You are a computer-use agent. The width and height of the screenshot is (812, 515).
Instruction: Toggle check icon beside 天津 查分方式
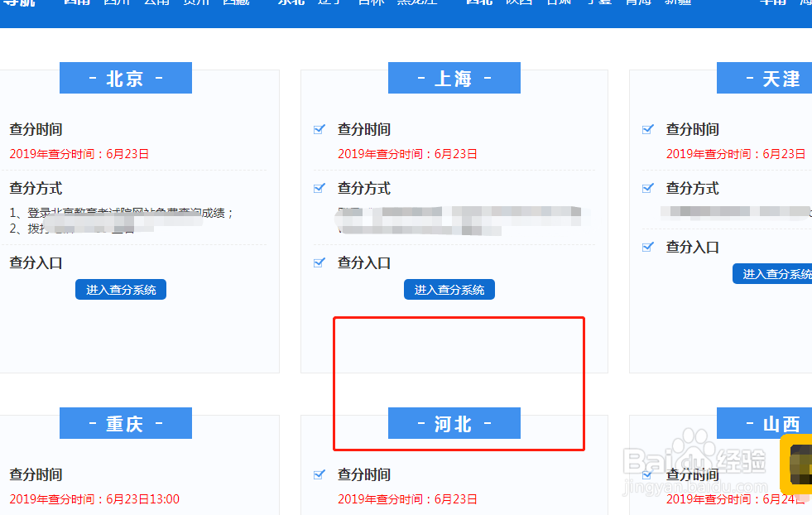tap(648, 188)
